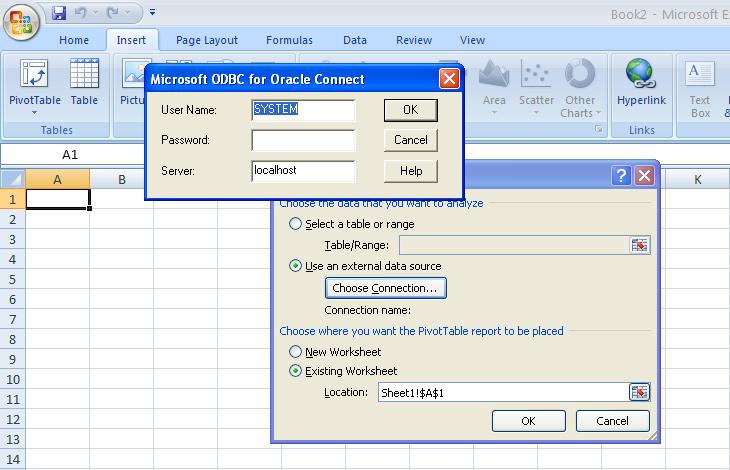Insert a Hyperlink from the ribbon
The width and height of the screenshot is (730, 470).
[x=642, y=81]
